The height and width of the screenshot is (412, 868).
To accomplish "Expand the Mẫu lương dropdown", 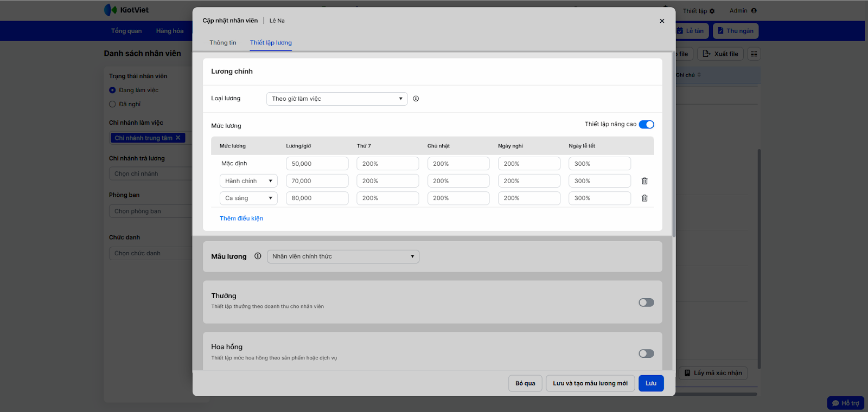I will pyautogui.click(x=343, y=256).
